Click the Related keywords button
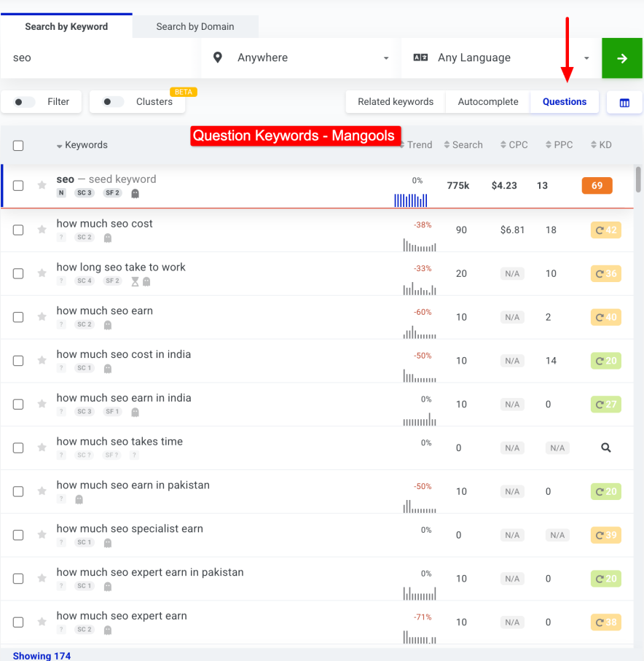 pos(394,102)
